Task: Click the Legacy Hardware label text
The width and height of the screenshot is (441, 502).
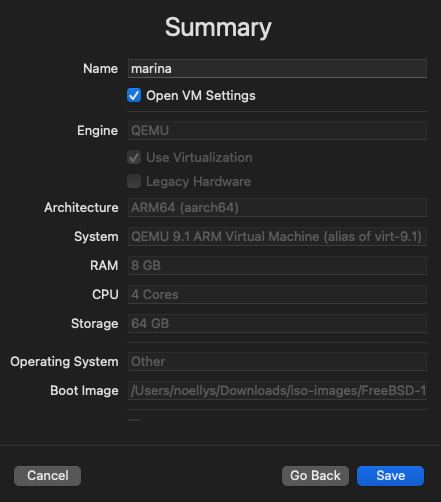Action: coord(198,182)
